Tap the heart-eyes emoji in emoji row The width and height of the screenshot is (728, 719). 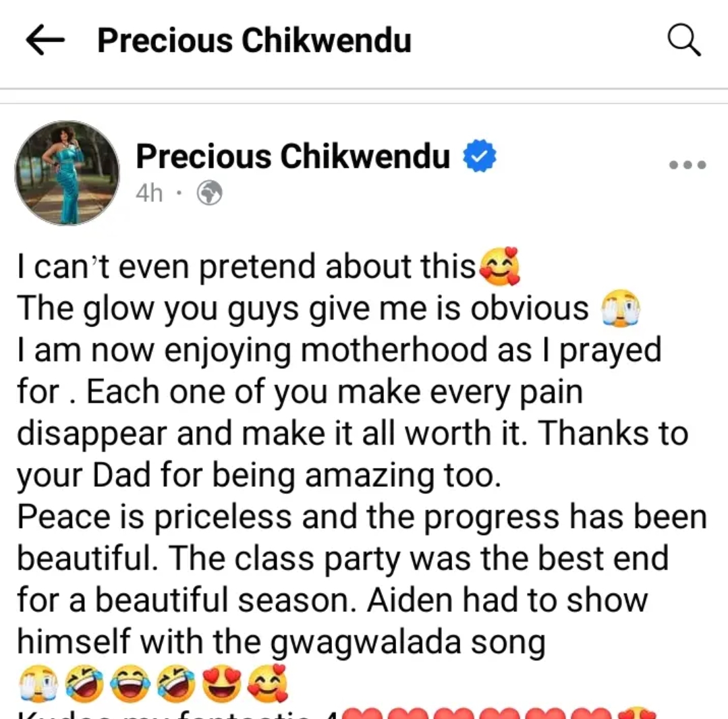click(x=222, y=684)
